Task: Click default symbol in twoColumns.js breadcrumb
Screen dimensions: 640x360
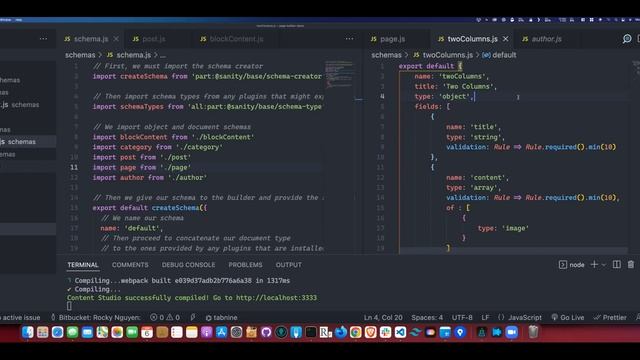Action: [499, 55]
